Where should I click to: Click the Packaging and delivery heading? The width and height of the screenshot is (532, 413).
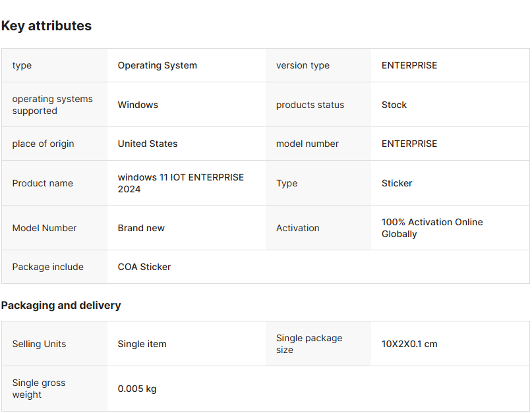(61, 305)
